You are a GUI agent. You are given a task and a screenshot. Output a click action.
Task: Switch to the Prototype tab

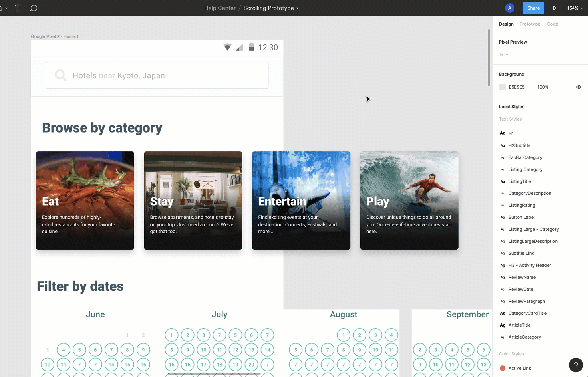tap(530, 24)
